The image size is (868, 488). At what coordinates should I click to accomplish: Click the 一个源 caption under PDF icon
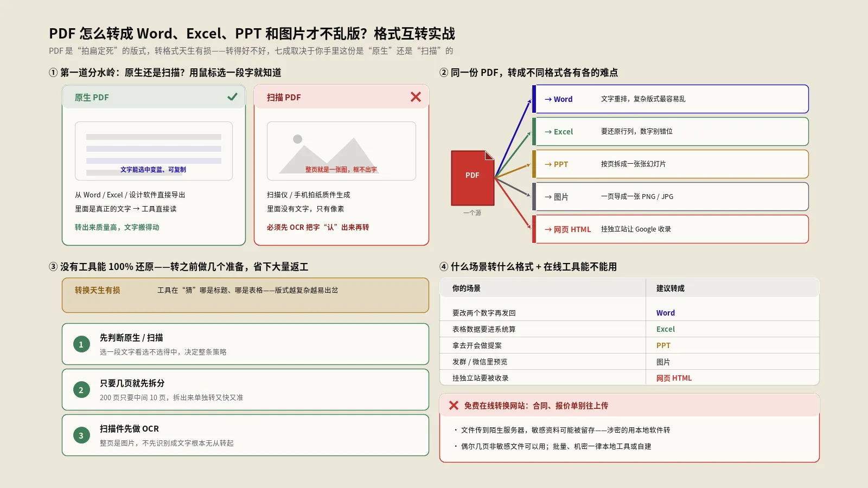click(x=472, y=213)
